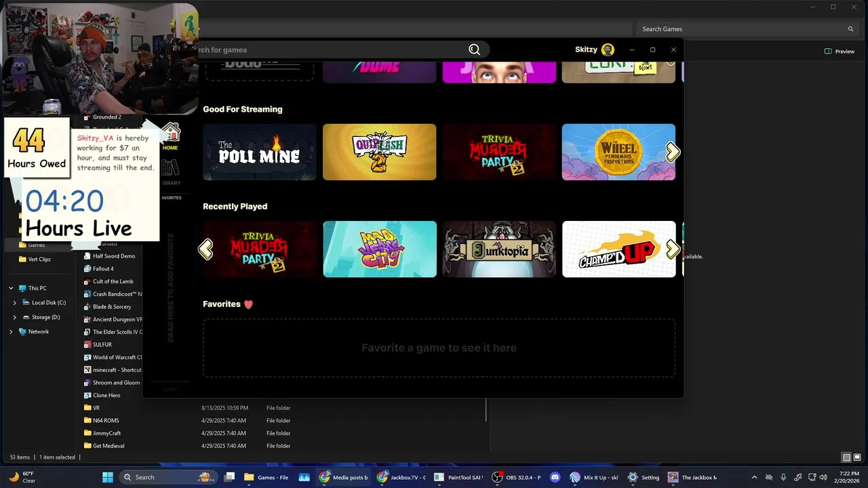The image size is (868, 488).
Task: Toggle the Preview pane in Explorer
Action: [840, 52]
